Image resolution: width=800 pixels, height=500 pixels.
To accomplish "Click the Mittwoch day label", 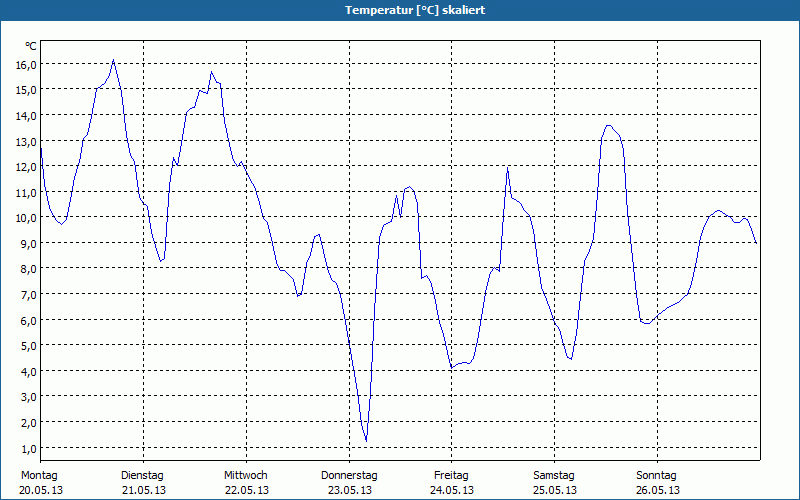I will [245, 476].
